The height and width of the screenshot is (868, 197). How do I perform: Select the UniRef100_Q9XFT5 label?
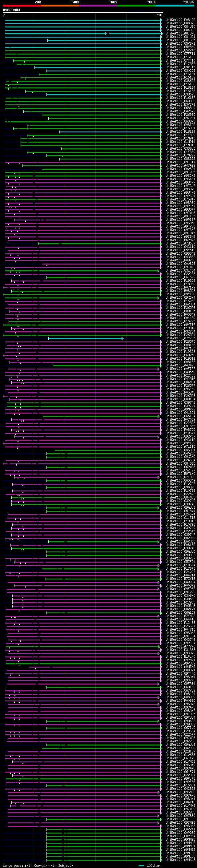(x=180, y=67)
